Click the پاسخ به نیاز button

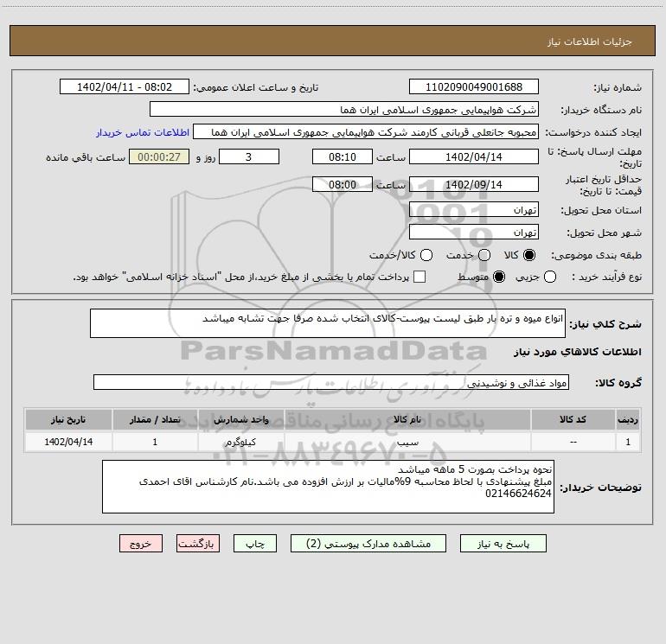(x=503, y=544)
